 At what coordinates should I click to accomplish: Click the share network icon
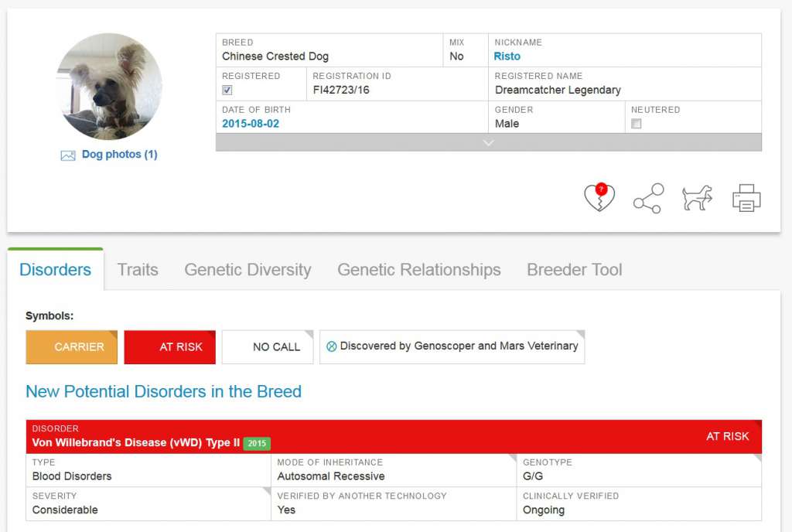click(x=648, y=198)
